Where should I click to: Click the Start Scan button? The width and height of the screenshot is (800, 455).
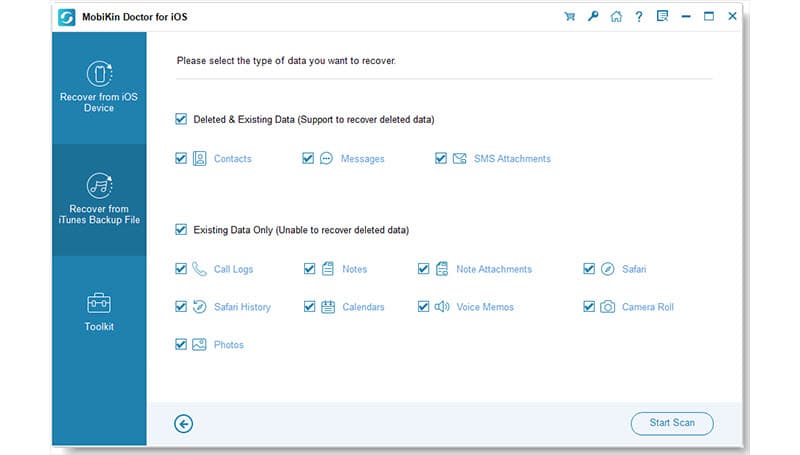pos(672,423)
